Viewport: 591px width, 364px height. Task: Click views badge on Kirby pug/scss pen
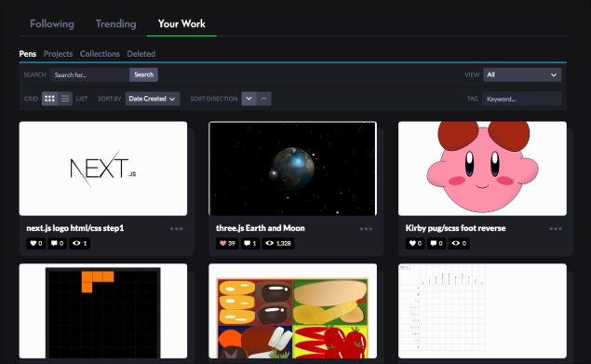pos(459,243)
